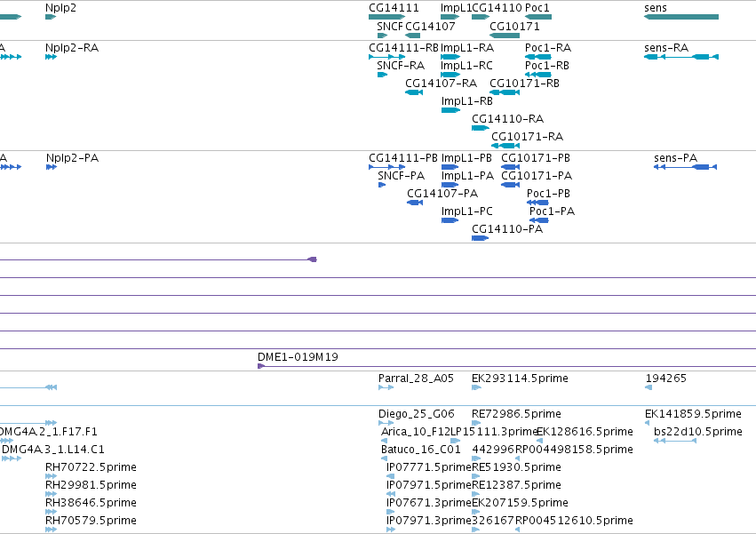The height and width of the screenshot is (534, 756).
Task: Click the Nplp2-RA transcript label
Action: 72,48
